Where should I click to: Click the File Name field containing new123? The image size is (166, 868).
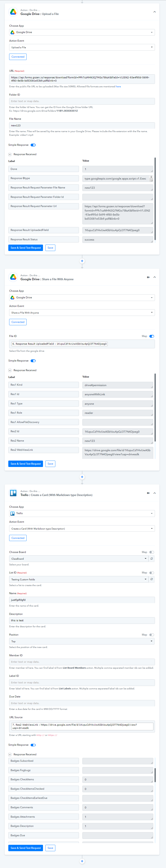[x=82, y=125]
